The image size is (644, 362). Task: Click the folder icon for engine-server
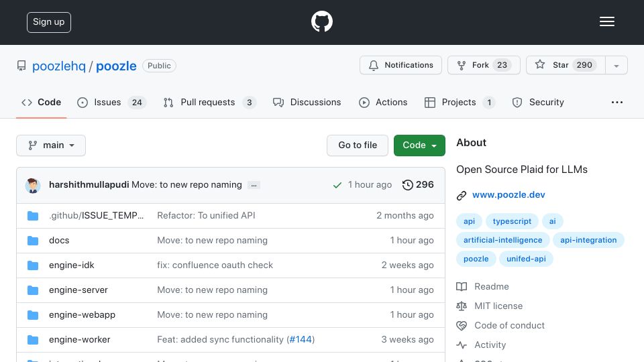pyautogui.click(x=33, y=290)
